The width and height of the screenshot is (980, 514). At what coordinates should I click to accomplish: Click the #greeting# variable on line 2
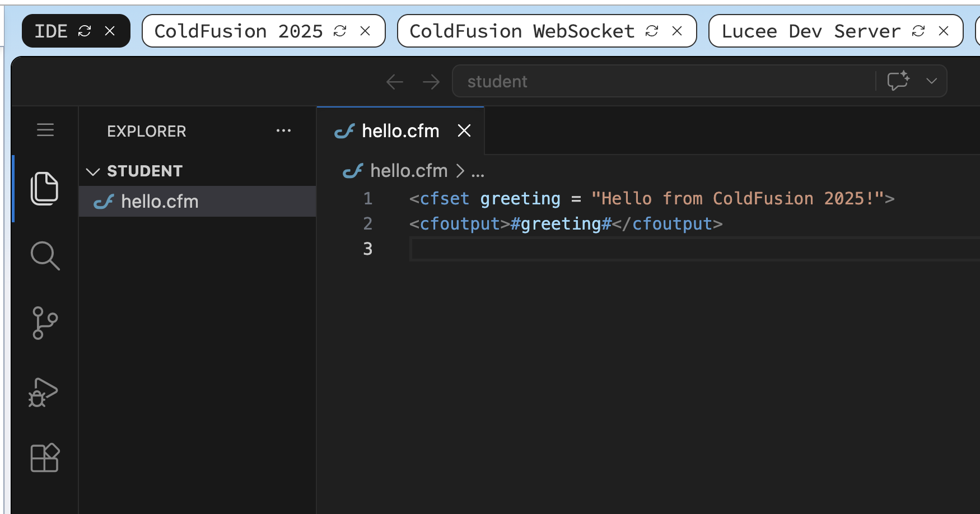pyautogui.click(x=561, y=224)
